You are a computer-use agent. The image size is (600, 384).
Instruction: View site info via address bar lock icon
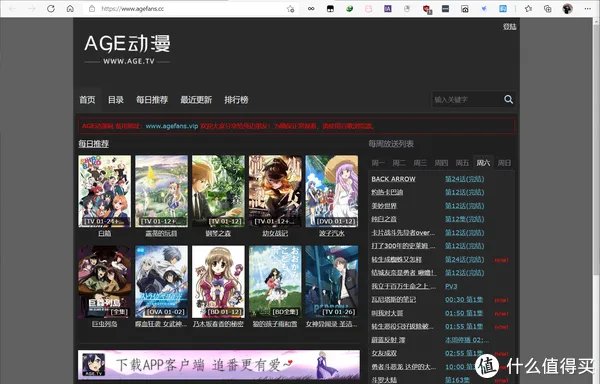tap(92, 8)
